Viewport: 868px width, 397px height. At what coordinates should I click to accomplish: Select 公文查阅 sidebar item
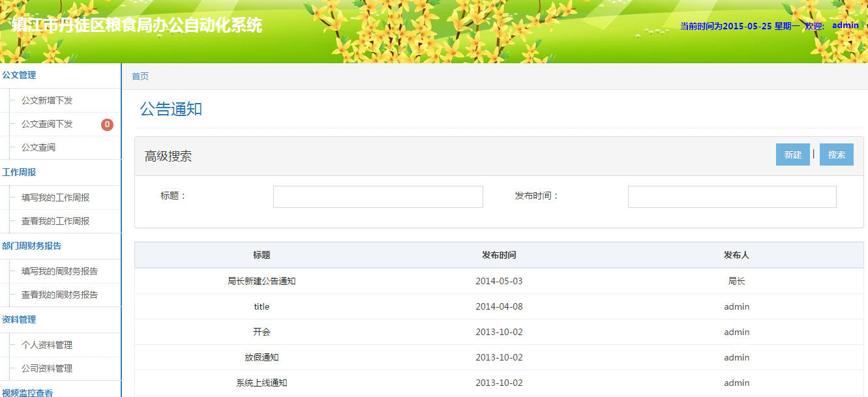[38, 147]
